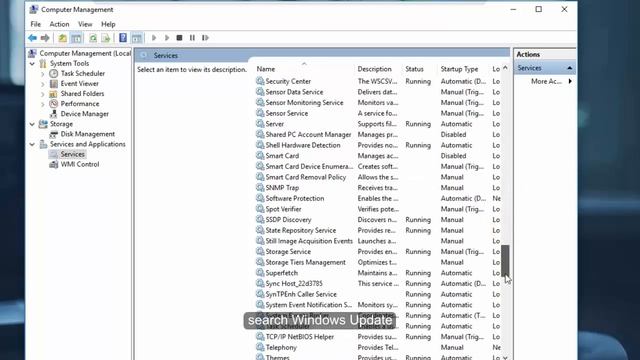Select the Sensor Data Service row
This screenshot has width=640, height=360.
[x=378, y=92]
